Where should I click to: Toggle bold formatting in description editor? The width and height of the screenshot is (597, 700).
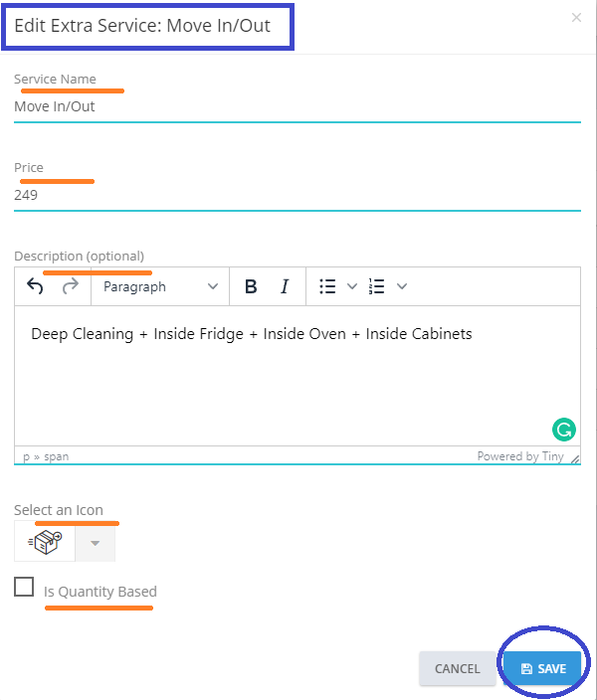(251, 286)
